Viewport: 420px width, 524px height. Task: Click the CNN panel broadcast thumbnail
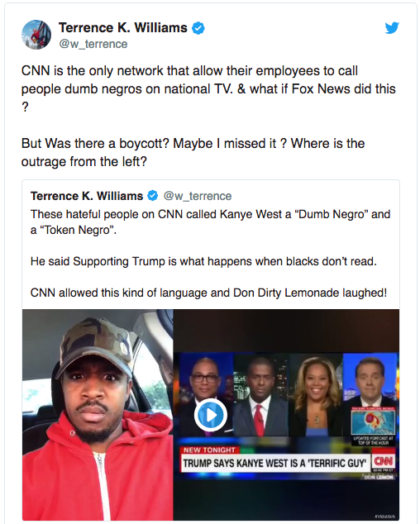286,416
